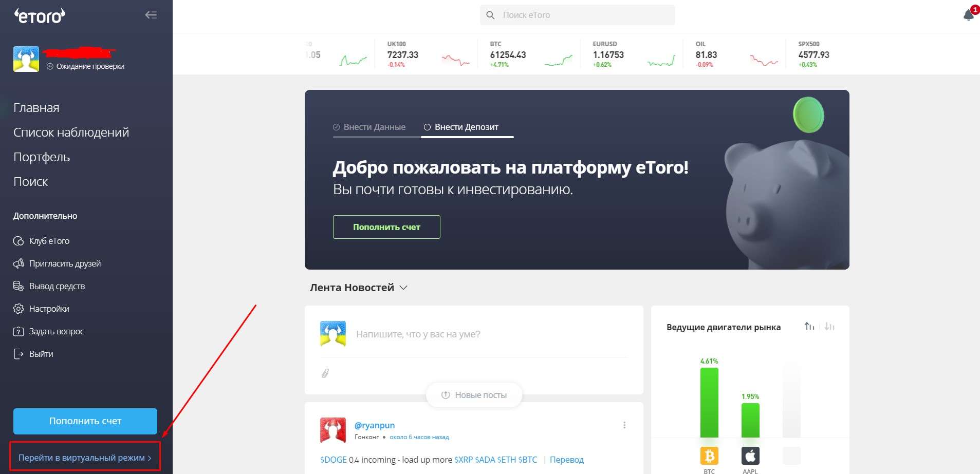
Task: Open the @ryanpun profile link
Action: (375, 425)
